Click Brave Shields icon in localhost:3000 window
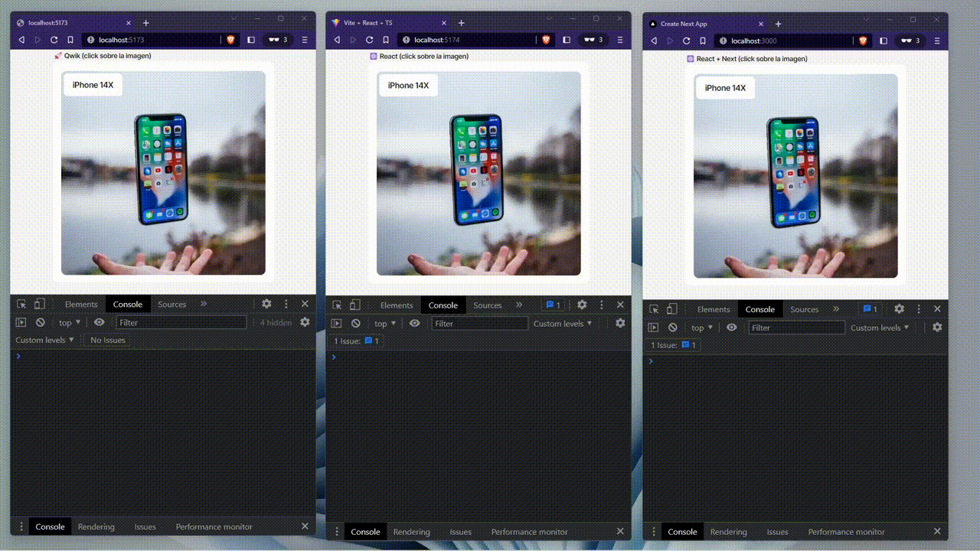980x551 pixels. tap(864, 41)
